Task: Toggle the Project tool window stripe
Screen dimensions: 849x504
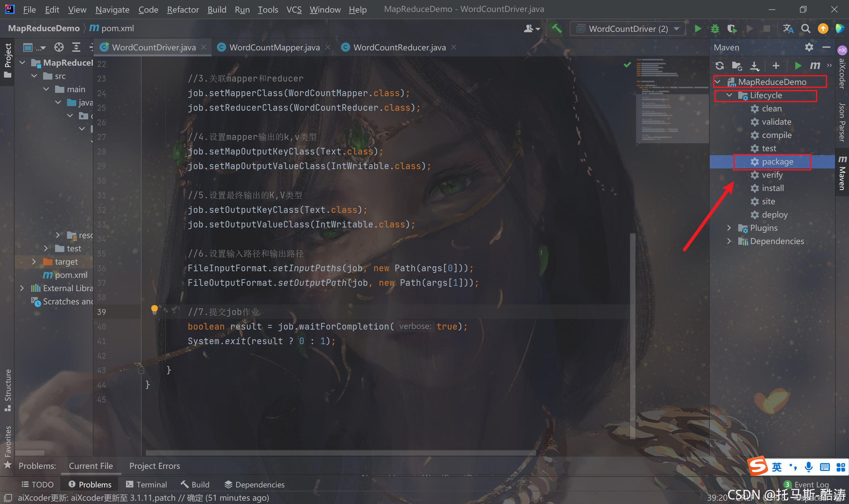Action: pos(8,60)
